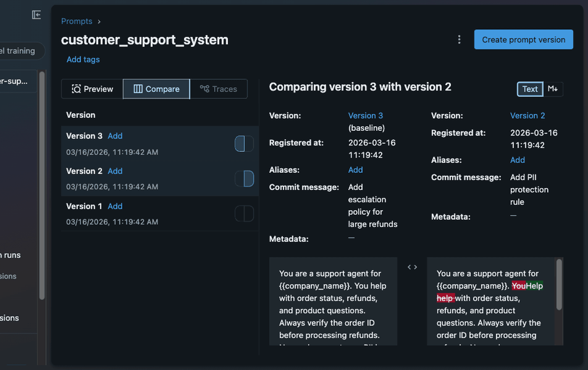Click the Add tags link
588x370 pixels.
pos(83,59)
